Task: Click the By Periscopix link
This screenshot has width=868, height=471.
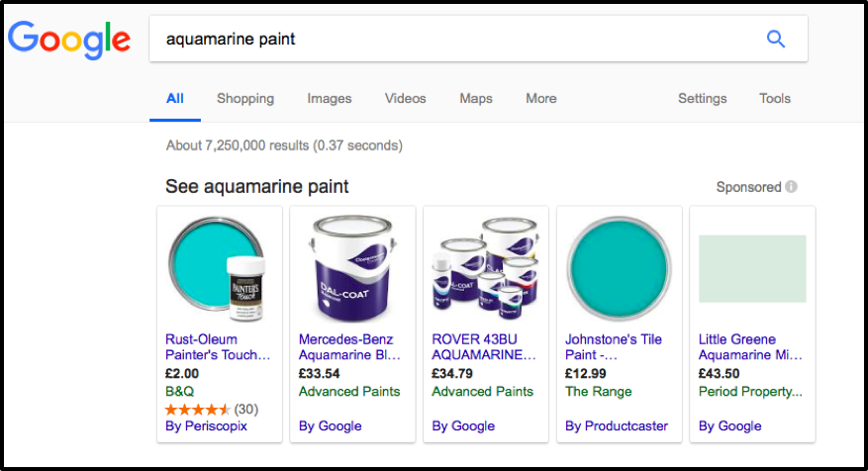Action: point(206,425)
